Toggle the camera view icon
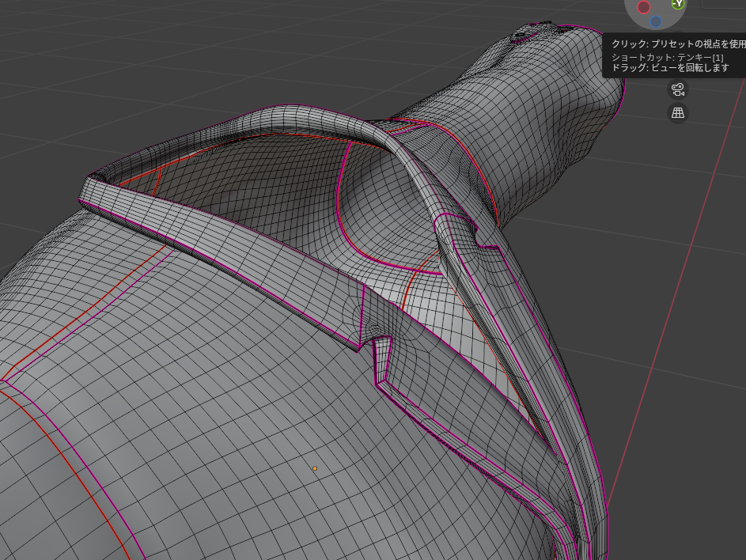This screenshot has width=746, height=560. tap(677, 89)
